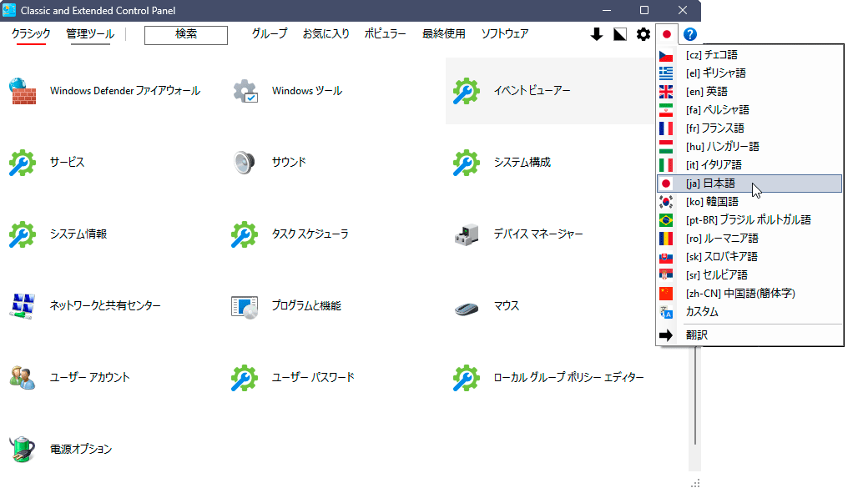Viewport: 868px width, 488px height.
Task: Click the 検索 search box
Action: pos(186,35)
